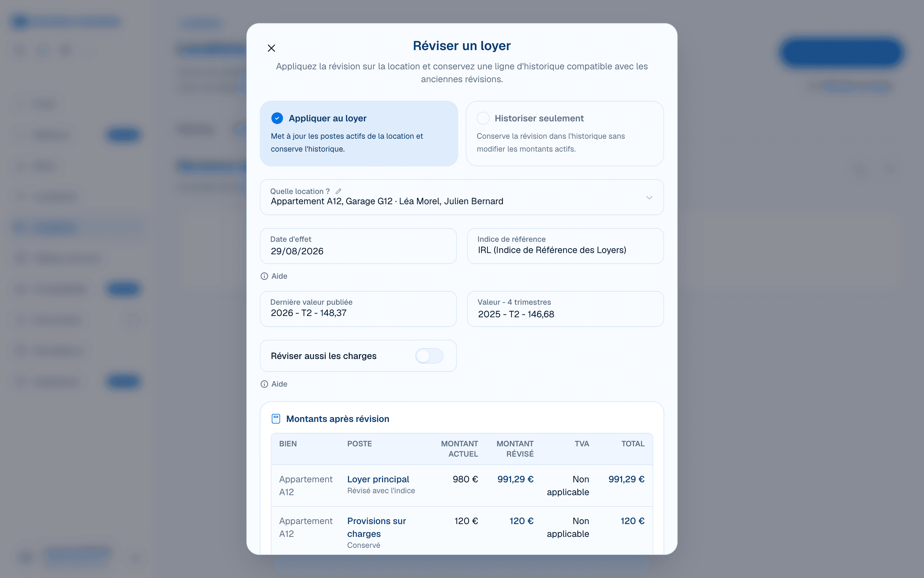
Task: Close the Réviser un loyer dialog
Action: click(x=271, y=48)
